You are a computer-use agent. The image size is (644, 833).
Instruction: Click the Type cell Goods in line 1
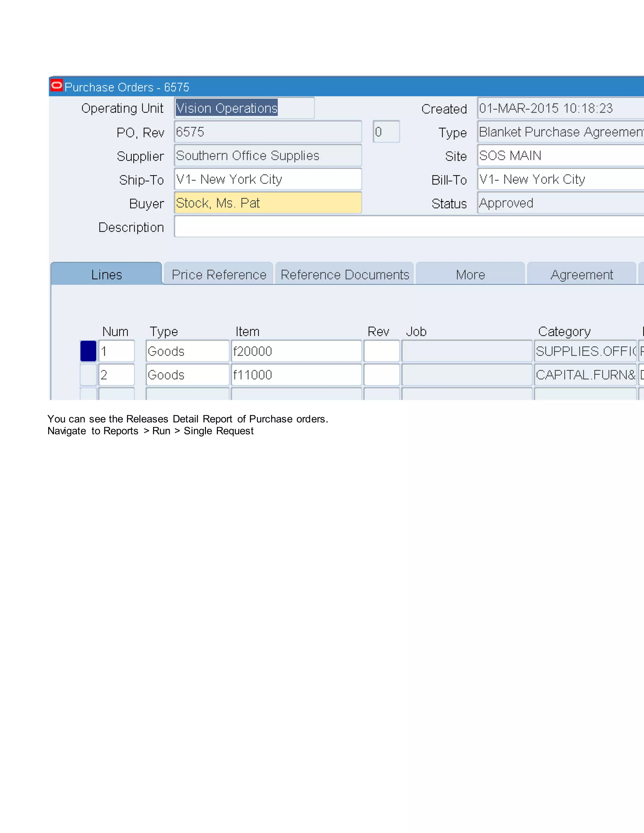coord(187,351)
